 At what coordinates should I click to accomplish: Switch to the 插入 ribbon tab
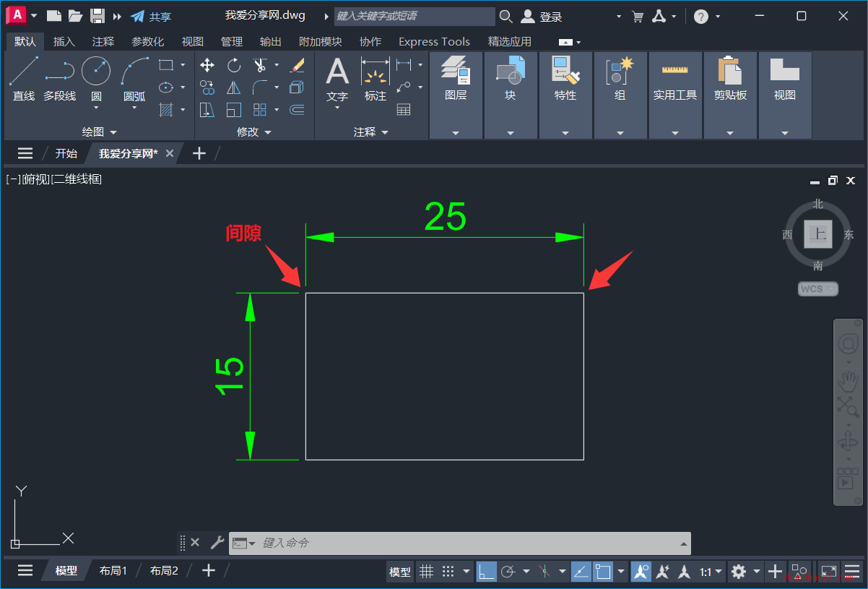point(64,42)
